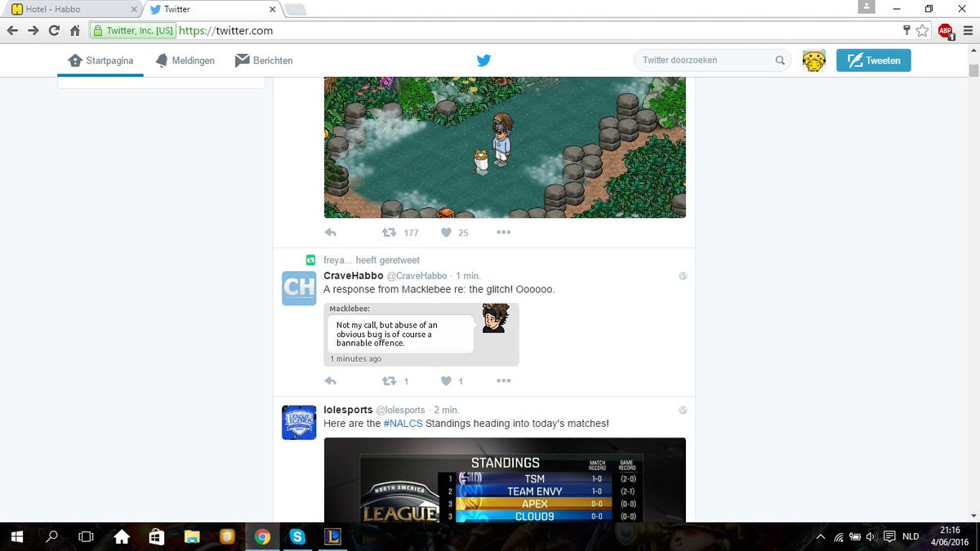The height and width of the screenshot is (551, 980).
Task: Click the #NALCS hashtag link
Action: tap(403, 424)
